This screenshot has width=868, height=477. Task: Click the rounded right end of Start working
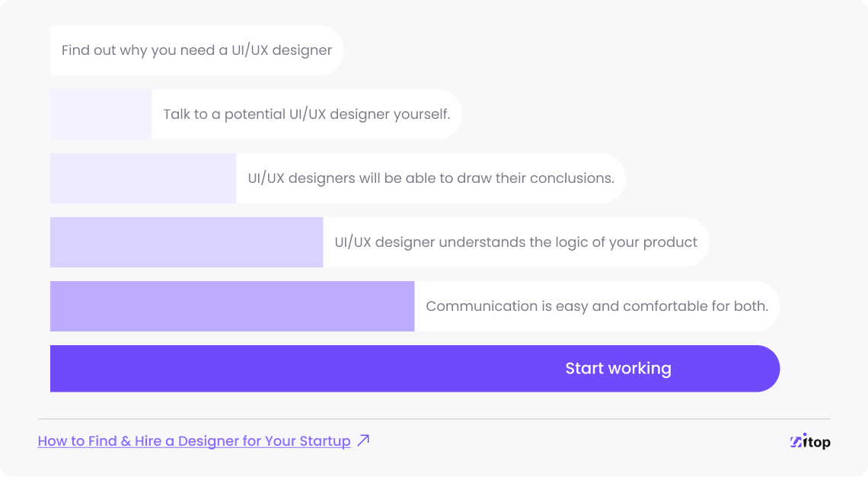(767, 368)
